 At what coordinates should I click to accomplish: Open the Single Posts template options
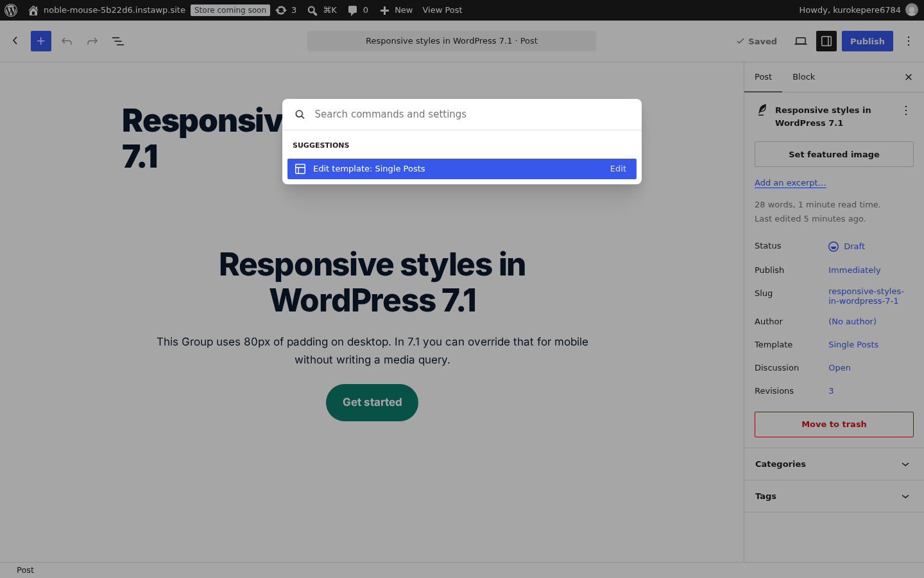(853, 345)
